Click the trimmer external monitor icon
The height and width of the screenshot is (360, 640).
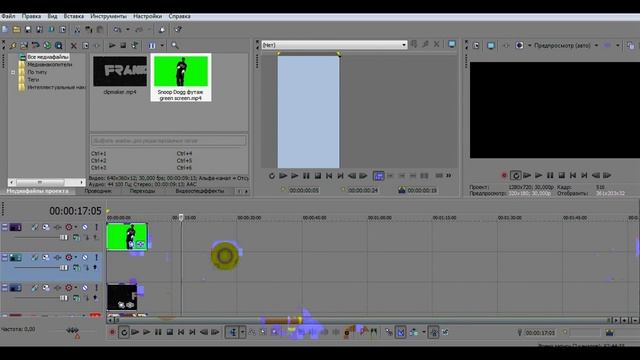(452, 44)
